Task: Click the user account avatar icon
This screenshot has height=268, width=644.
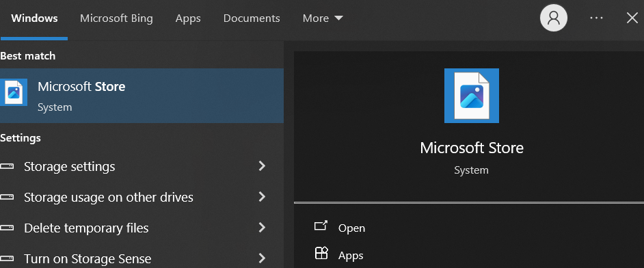Action: (554, 18)
